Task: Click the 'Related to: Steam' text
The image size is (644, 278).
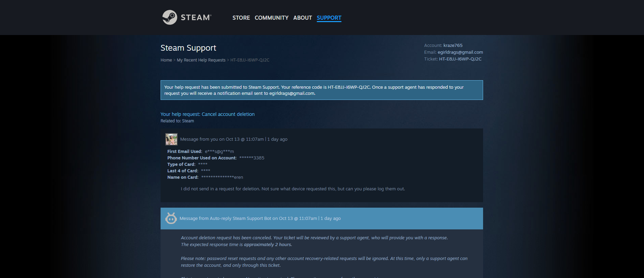Action: [x=177, y=121]
